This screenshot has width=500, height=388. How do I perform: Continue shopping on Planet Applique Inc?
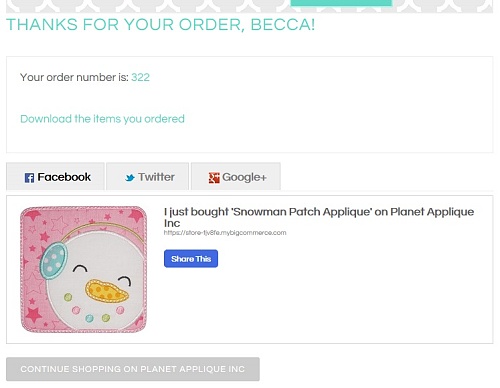pos(133,369)
